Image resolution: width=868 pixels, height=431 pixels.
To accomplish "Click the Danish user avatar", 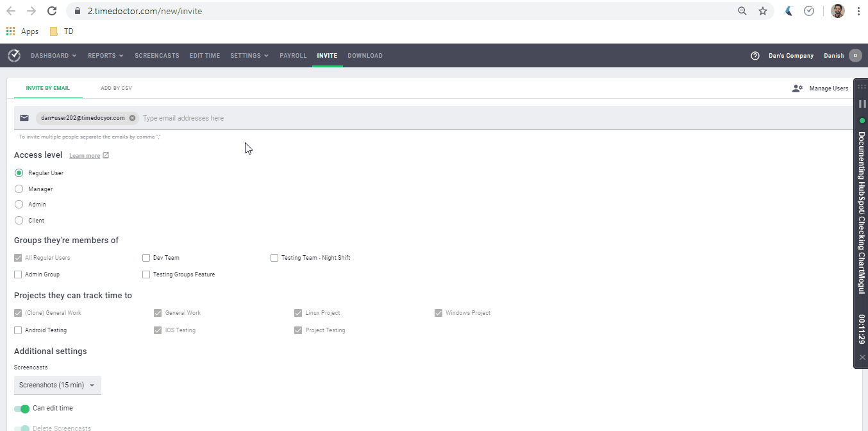I will coord(855,56).
